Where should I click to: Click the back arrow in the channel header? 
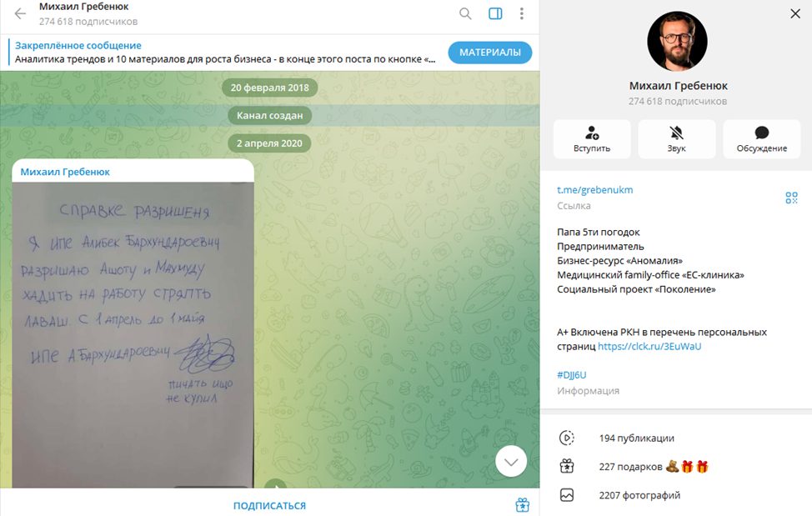(20, 14)
